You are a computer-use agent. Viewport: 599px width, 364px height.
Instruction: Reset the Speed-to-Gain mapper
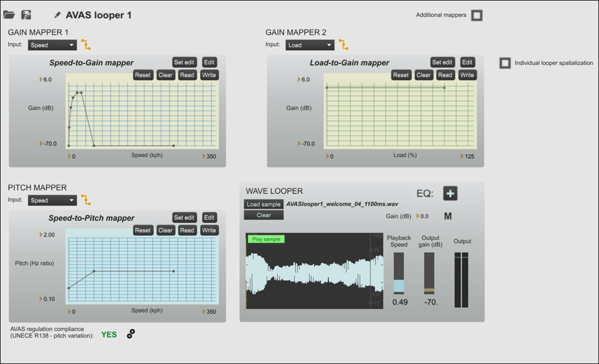(143, 75)
